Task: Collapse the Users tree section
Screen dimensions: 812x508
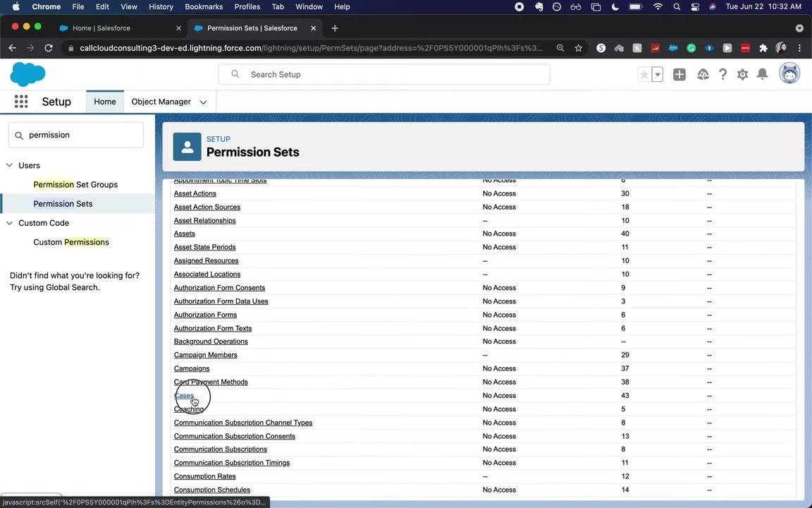Action: coord(9,165)
